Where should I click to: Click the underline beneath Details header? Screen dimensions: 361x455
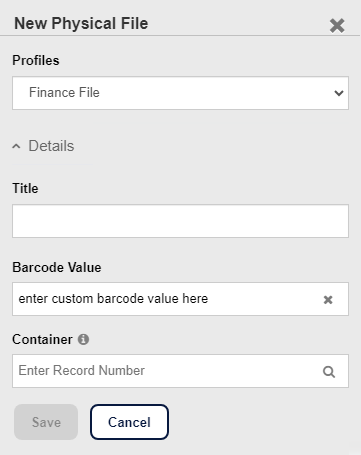click(53, 164)
